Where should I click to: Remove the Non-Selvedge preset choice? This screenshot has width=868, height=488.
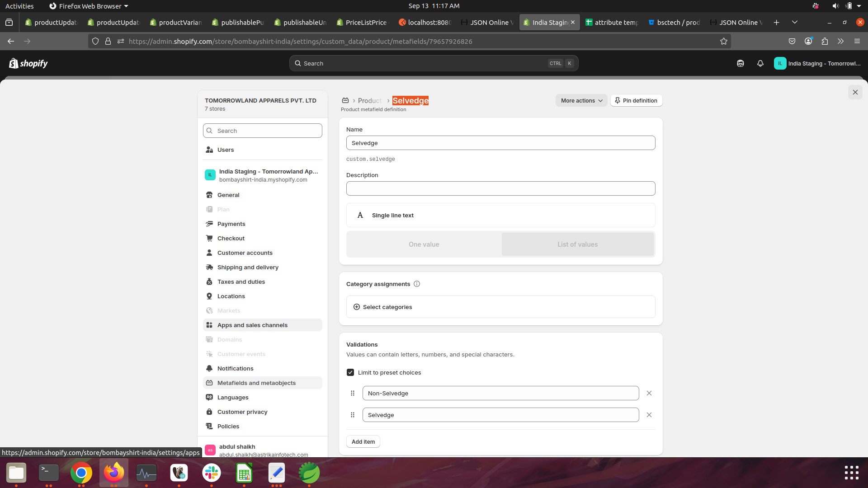[649, 393]
